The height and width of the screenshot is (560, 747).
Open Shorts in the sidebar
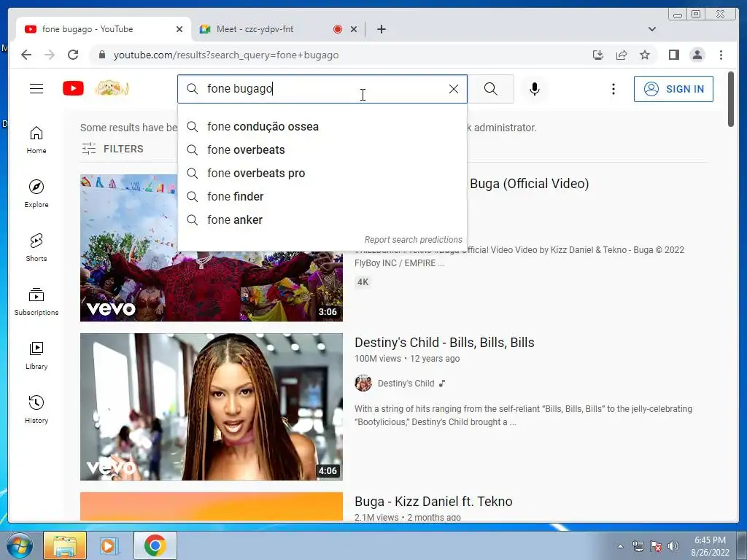36,248
